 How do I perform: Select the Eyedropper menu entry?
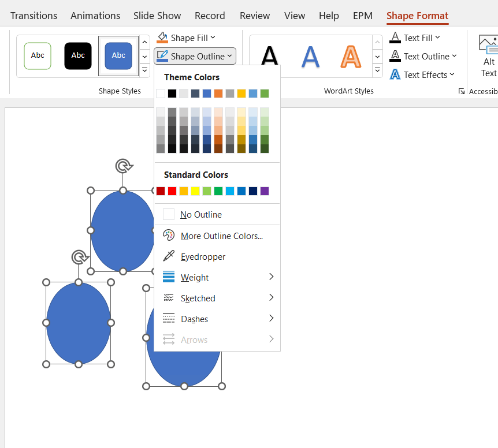click(x=217, y=256)
